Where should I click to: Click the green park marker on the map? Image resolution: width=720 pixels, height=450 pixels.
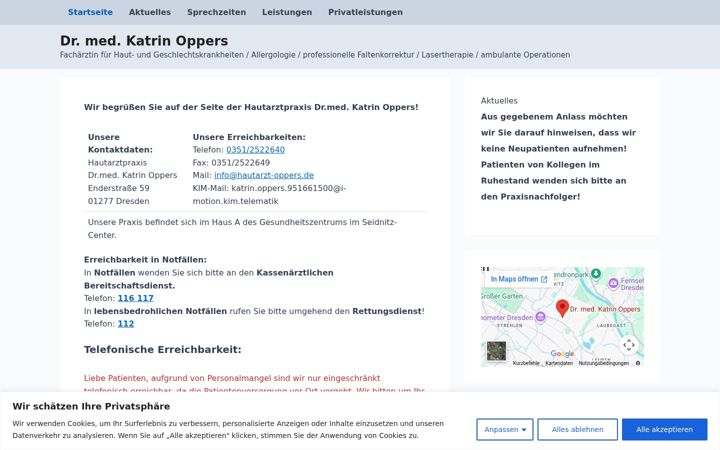tap(596, 274)
